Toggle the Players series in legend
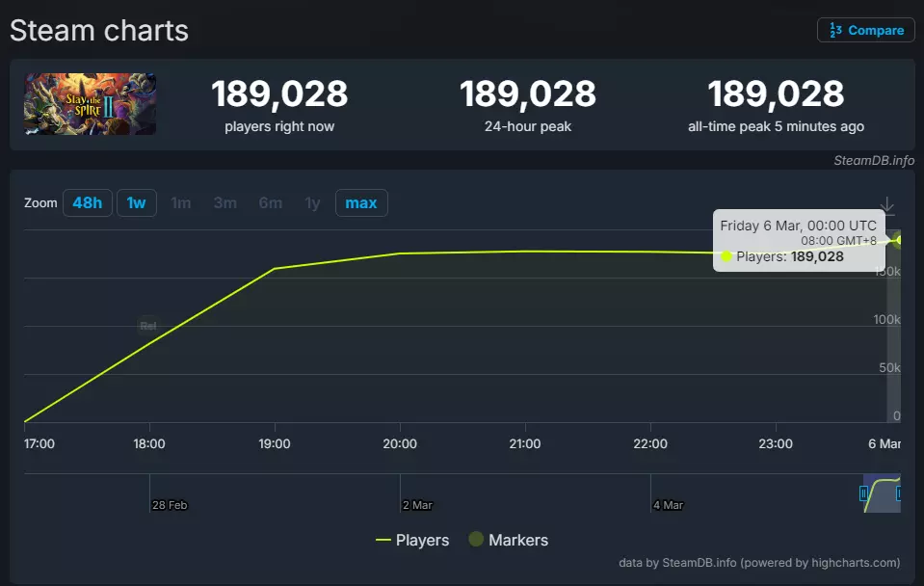This screenshot has width=924, height=586. point(412,540)
